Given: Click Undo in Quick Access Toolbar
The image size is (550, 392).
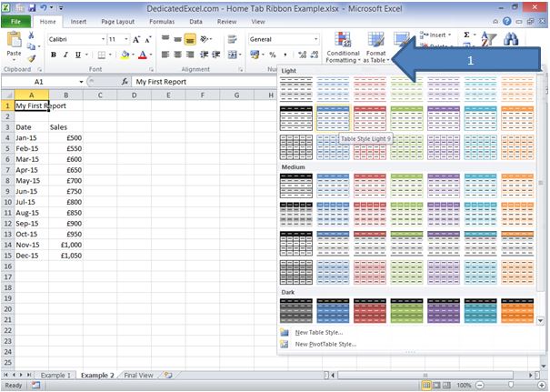Looking at the screenshot, I should [44, 7].
